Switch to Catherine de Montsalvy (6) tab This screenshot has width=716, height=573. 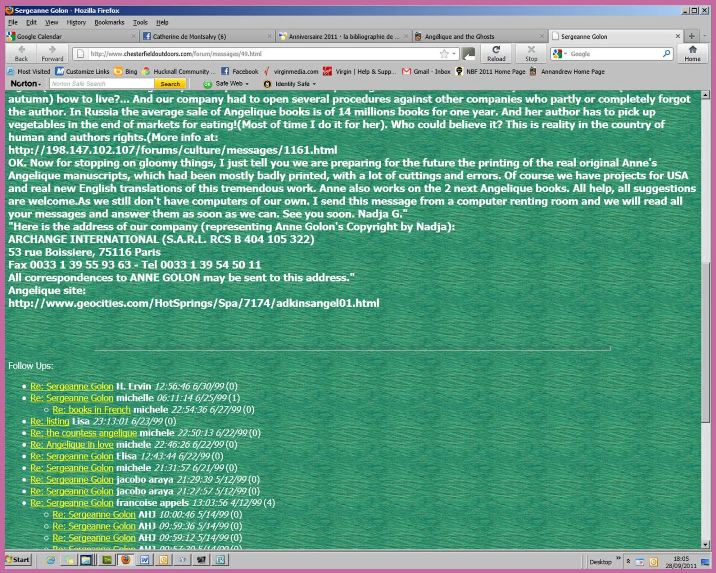pyautogui.click(x=207, y=36)
